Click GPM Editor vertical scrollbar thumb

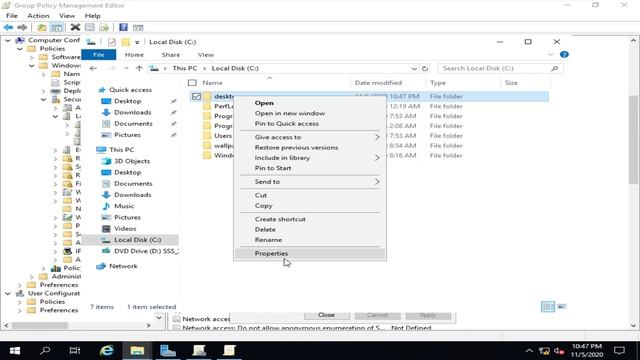[x=633, y=139]
